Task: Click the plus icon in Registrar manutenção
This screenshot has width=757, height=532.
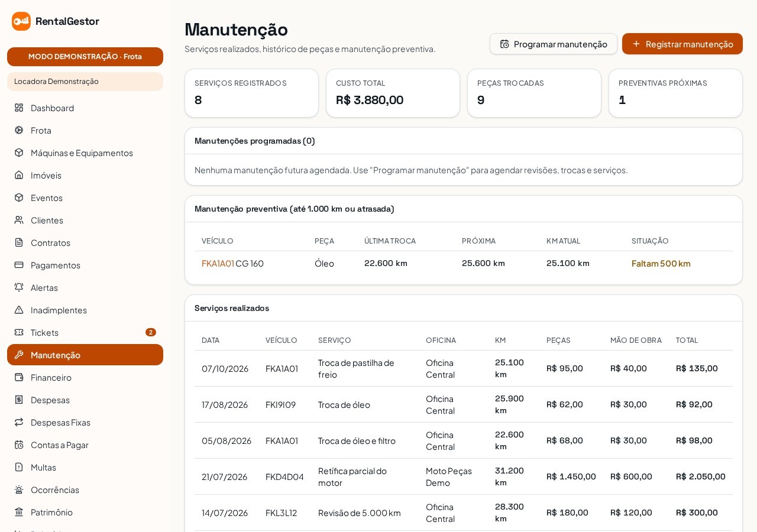Action: (x=636, y=44)
